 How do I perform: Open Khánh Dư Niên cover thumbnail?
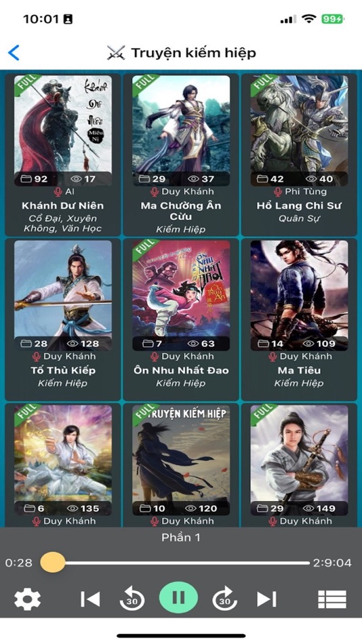(x=63, y=131)
